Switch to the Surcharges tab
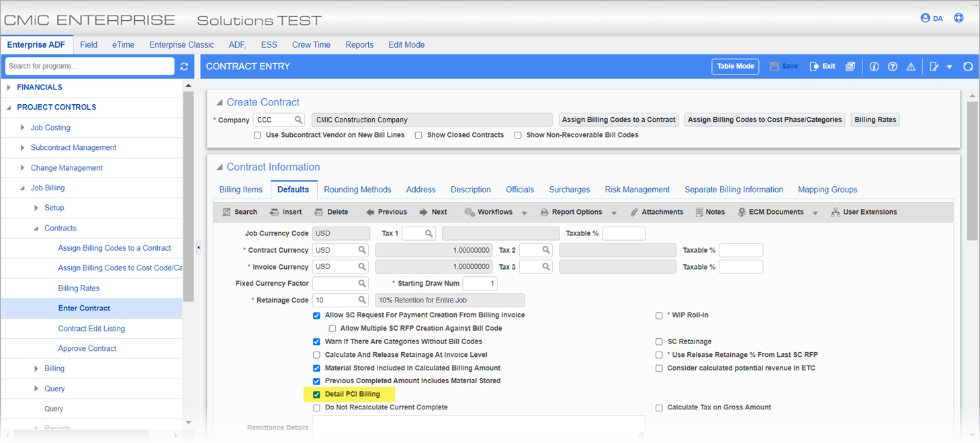Viewport: 980px width, 443px height. click(x=569, y=190)
